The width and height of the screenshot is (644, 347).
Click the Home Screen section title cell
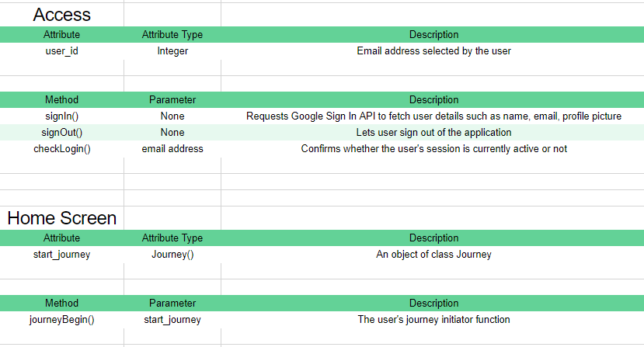coord(61,218)
